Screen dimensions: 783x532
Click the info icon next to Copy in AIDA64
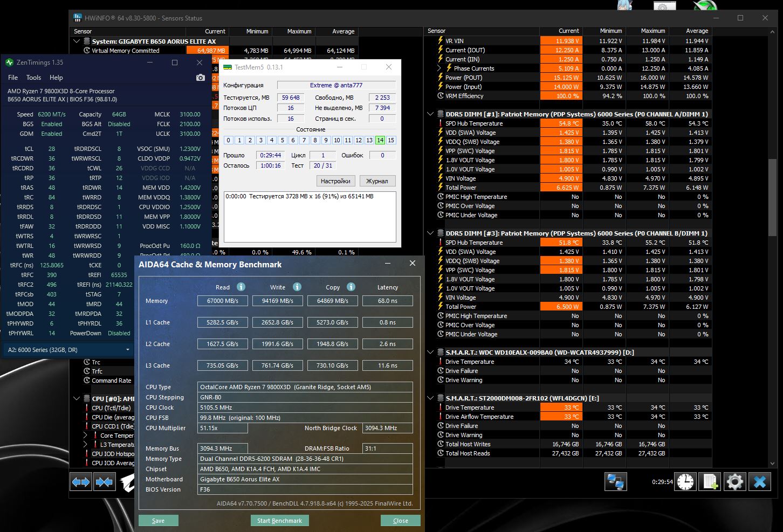click(351, 287)
